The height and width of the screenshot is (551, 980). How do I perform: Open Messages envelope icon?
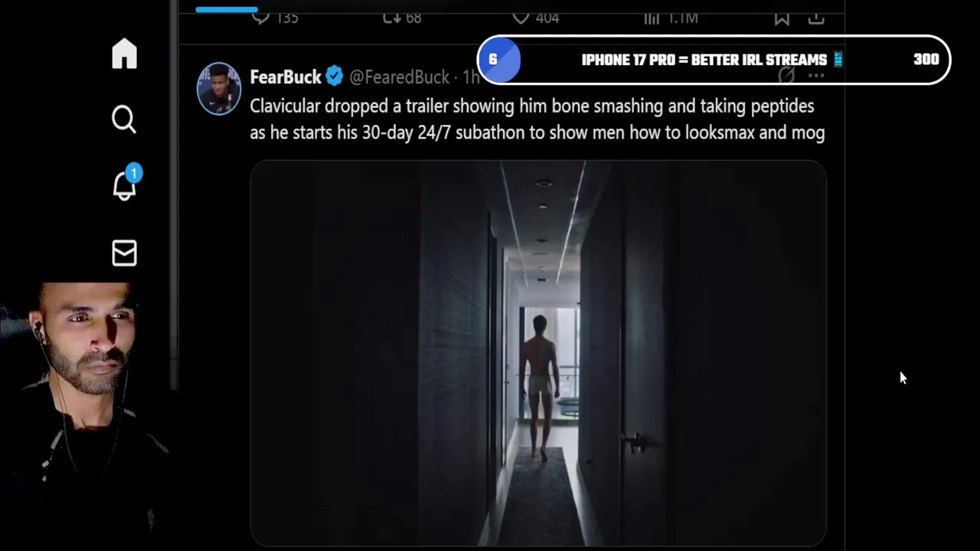point(124,253)
